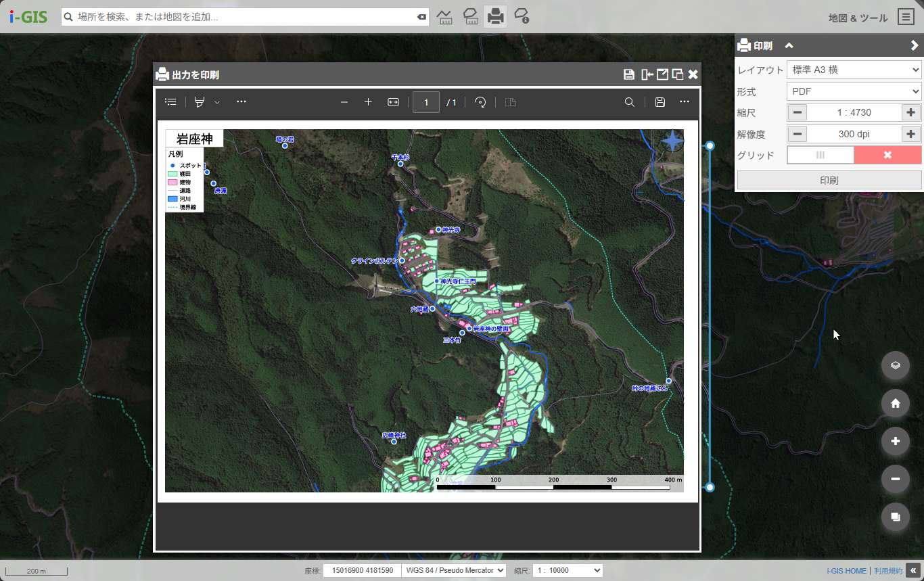Zoom out of the map
Screen dimensions: 924x581
(896, 479)
